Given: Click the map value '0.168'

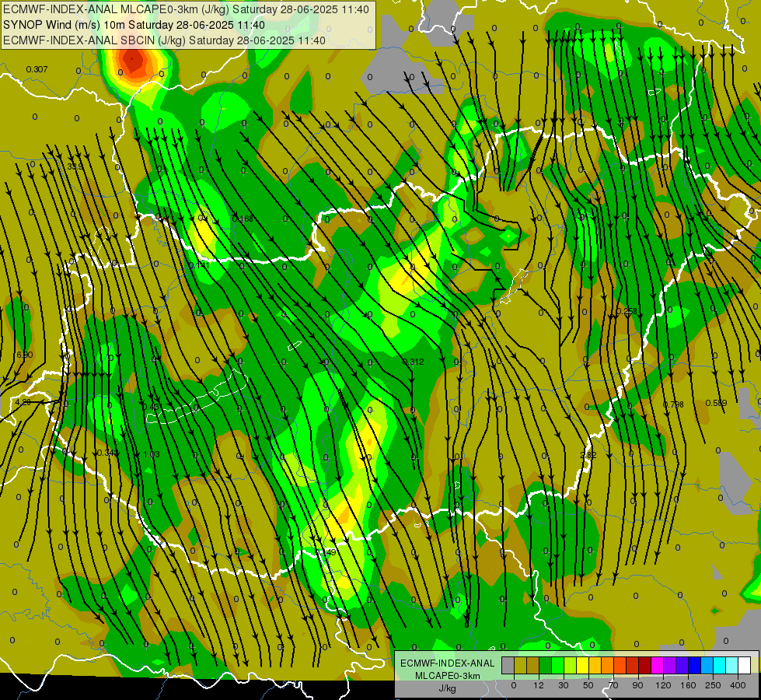Looking at the screenshot, I should (x=243, y=219).
